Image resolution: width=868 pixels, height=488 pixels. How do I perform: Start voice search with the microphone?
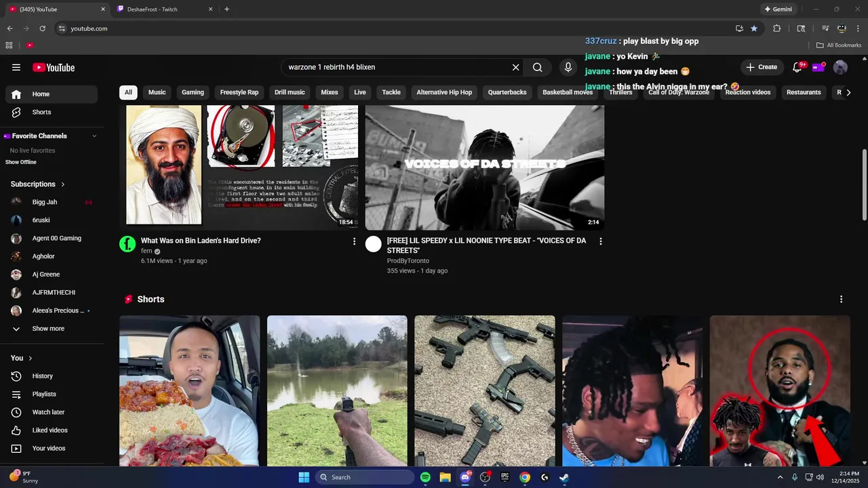point(568,67)
